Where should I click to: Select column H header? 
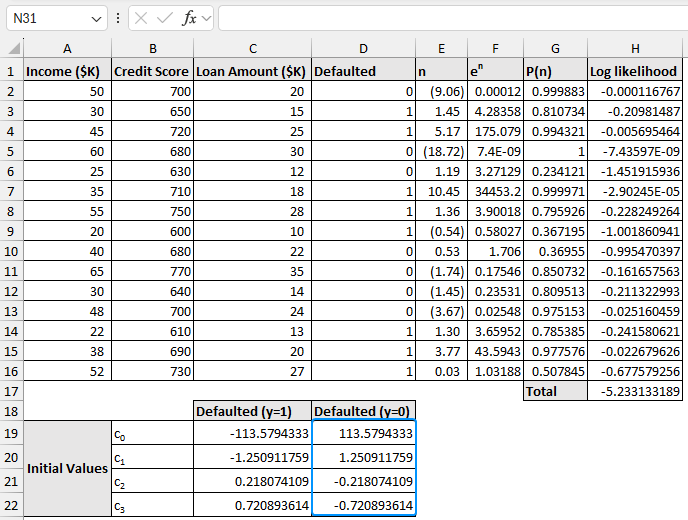tap(635, 49)
